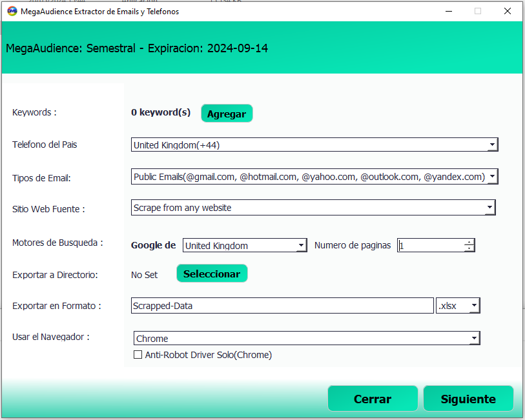
Task: Expand the Tipos de Email combo box
Action: (x=314, y=176)
